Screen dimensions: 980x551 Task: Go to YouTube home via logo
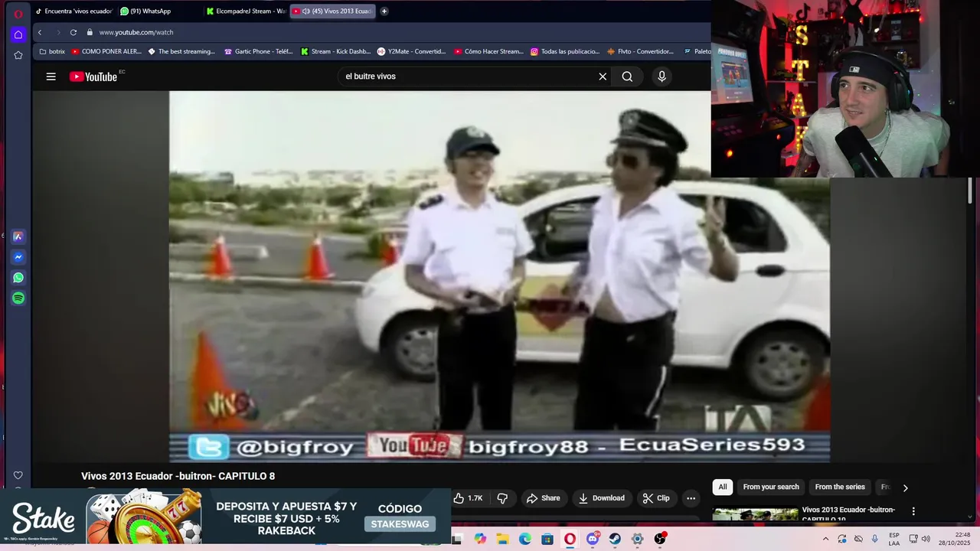[93, 77]
